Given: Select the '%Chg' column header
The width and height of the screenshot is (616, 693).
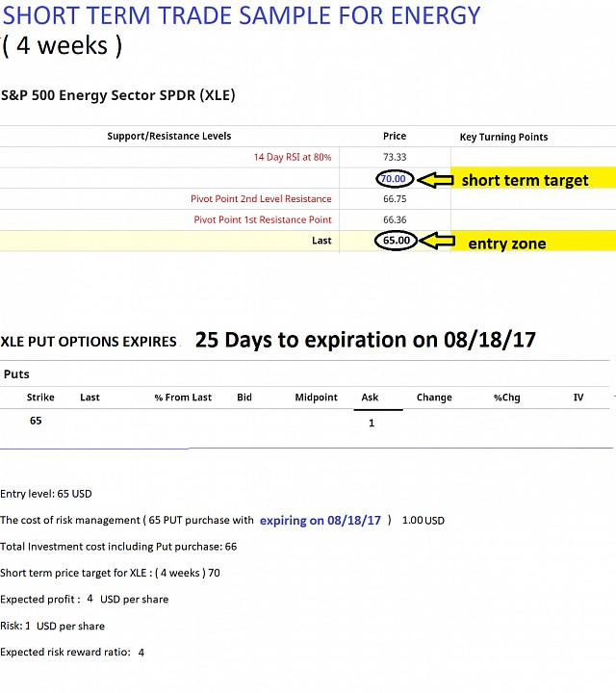Looking at the screenshot, I should [x=507, y=398].
